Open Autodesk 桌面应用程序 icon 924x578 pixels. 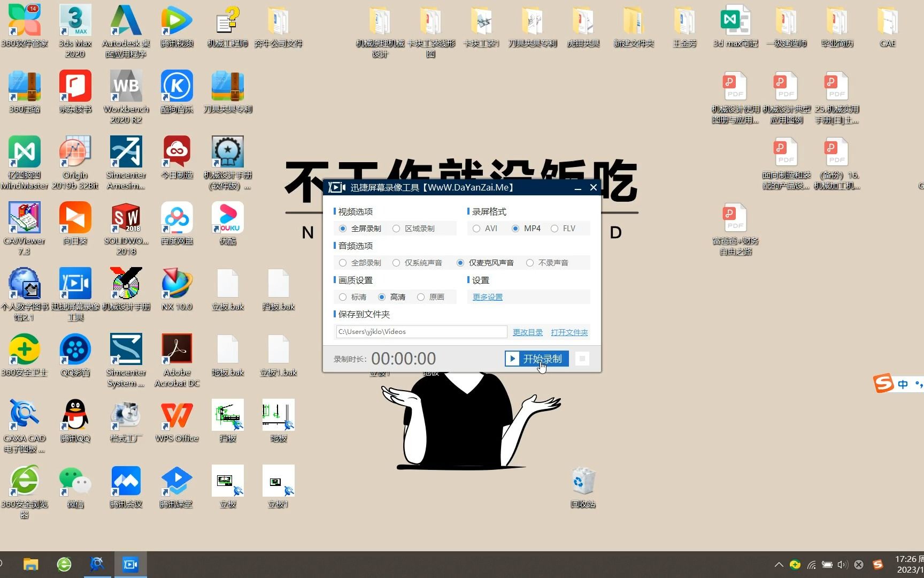pyautogui.click(x=126, y=31)
